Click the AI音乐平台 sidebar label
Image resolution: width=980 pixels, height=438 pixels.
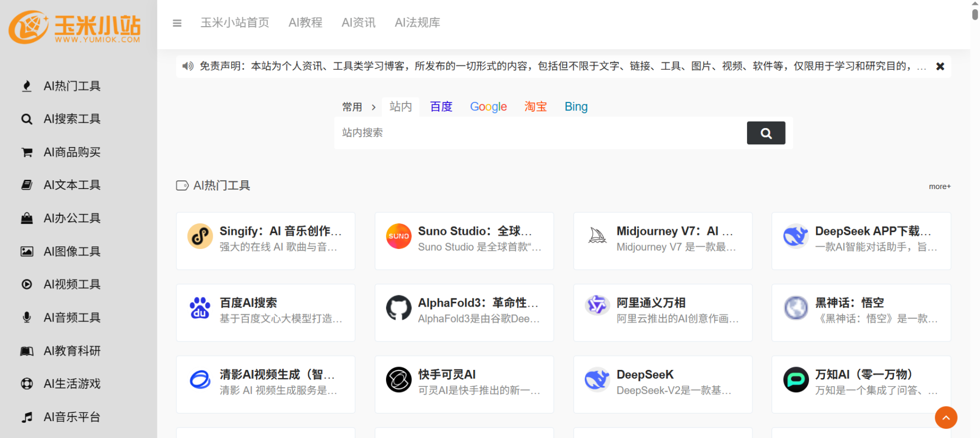tap(72, 417)
